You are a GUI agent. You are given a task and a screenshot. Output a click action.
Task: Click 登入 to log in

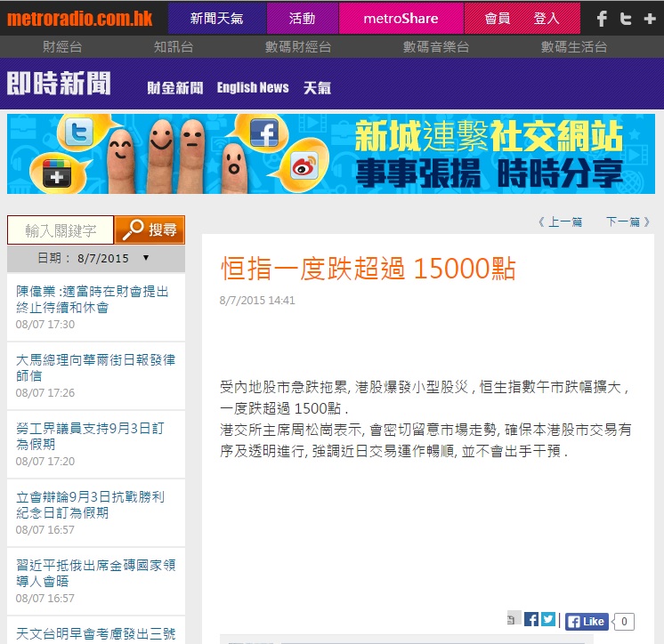click(547, 18)
